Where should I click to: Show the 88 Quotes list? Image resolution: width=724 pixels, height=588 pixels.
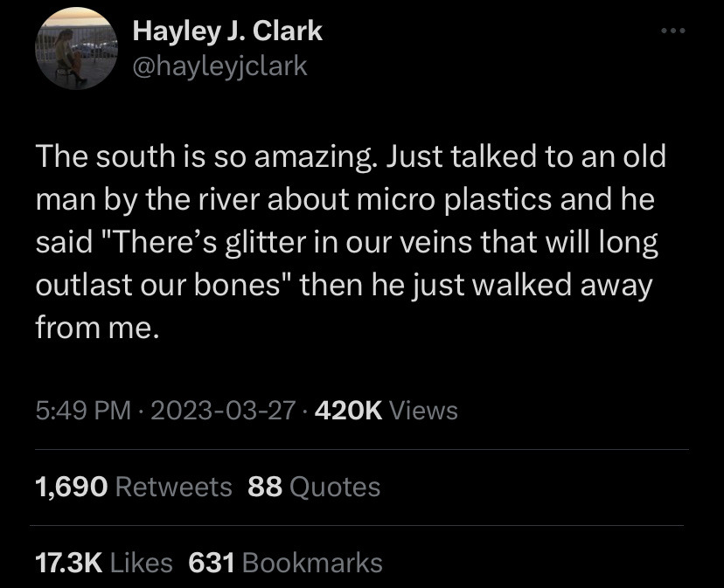pyautogui.click(x=314, y=487)
